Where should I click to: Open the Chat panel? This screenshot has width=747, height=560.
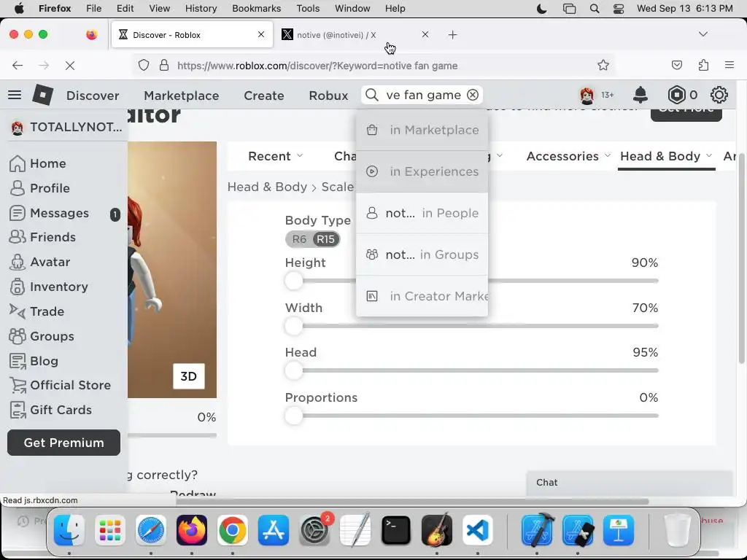(x=629, y=483)
